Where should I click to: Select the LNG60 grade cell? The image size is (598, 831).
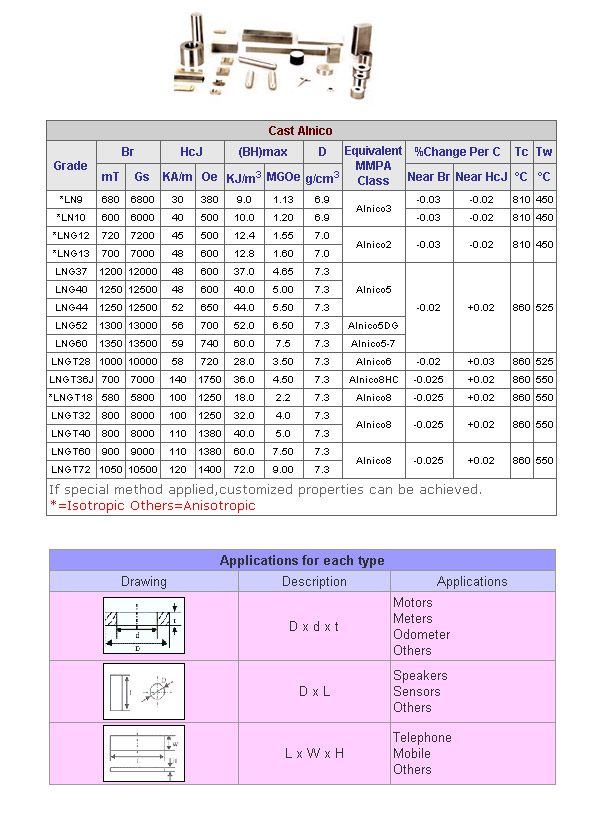tap(71, 343)
